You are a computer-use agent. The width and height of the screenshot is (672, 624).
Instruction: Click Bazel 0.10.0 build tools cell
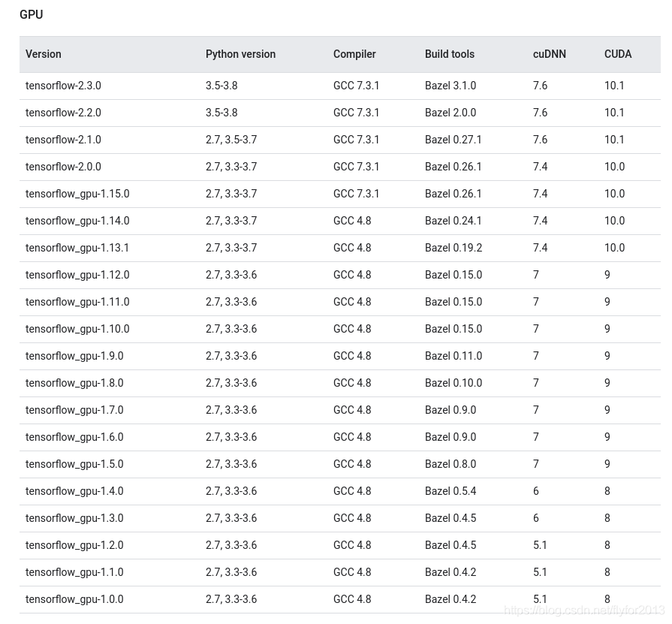click(x=454, y=383)
